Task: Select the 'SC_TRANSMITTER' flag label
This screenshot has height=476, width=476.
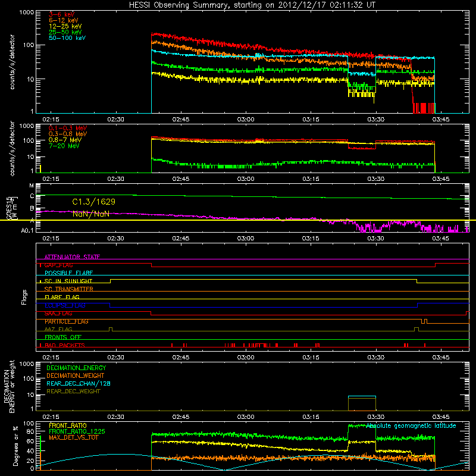Action: 68,289
